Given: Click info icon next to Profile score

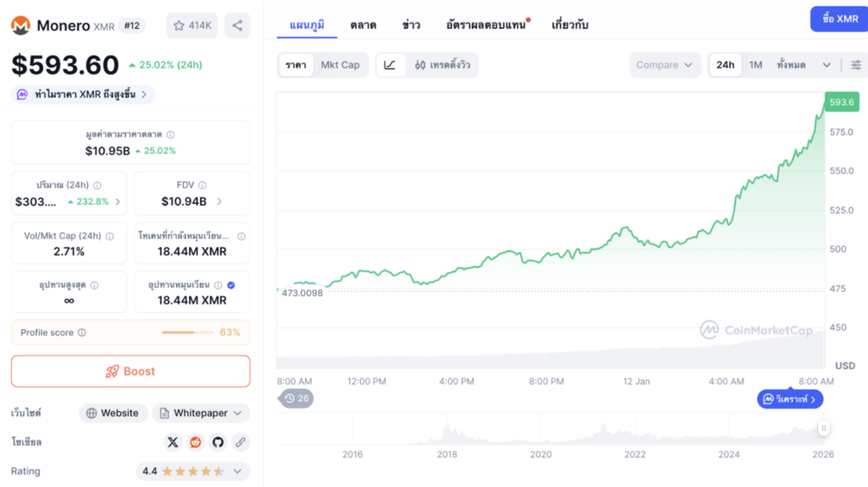Looking at the screenshot, I should click(82, 333).
